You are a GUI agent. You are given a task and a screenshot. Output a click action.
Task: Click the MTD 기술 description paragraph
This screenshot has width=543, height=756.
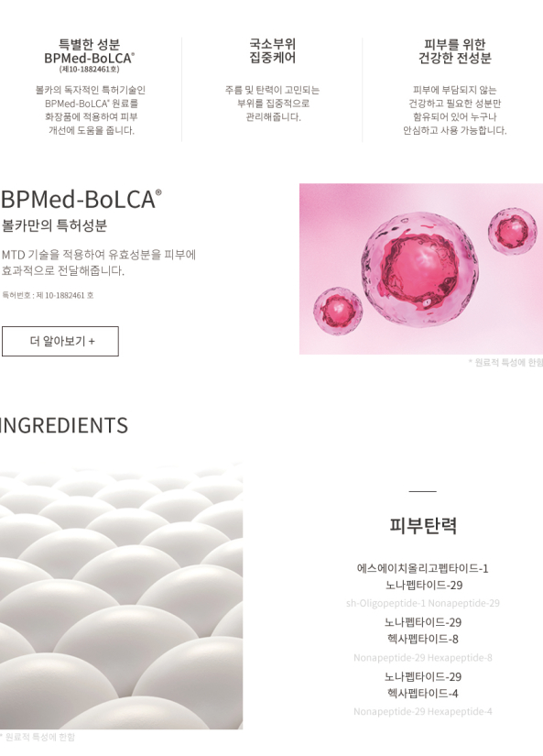pyautogui.click(x=99, y=262)
